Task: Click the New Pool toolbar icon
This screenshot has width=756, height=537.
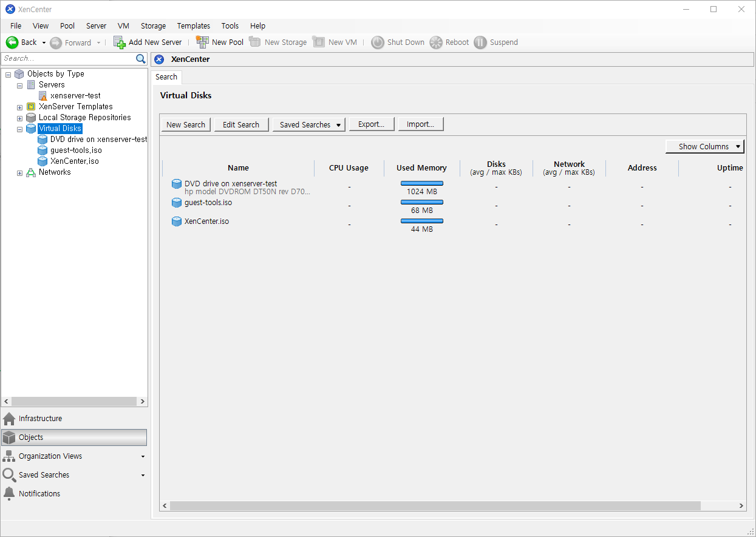Action: [x=202, y=42]
